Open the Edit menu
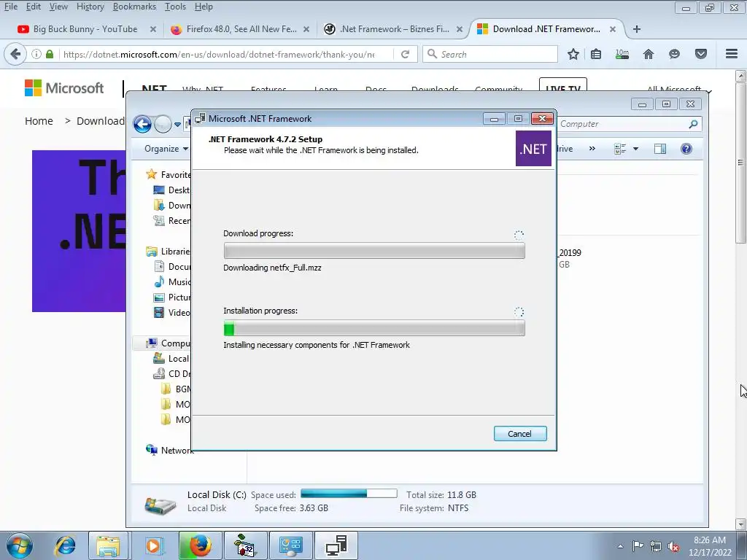The image size is (747, 560). pyautogui.click(x=34, y=7)
